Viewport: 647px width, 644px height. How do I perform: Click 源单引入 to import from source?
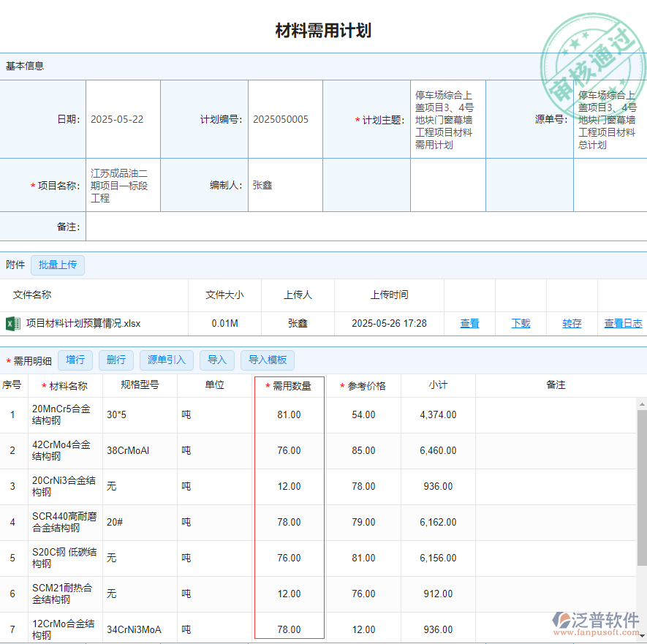[167, 360]
